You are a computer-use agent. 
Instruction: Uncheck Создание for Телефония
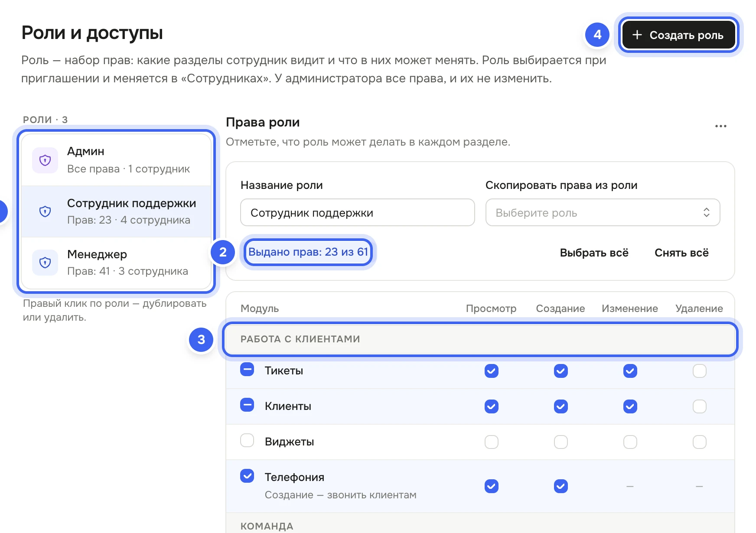561,486
